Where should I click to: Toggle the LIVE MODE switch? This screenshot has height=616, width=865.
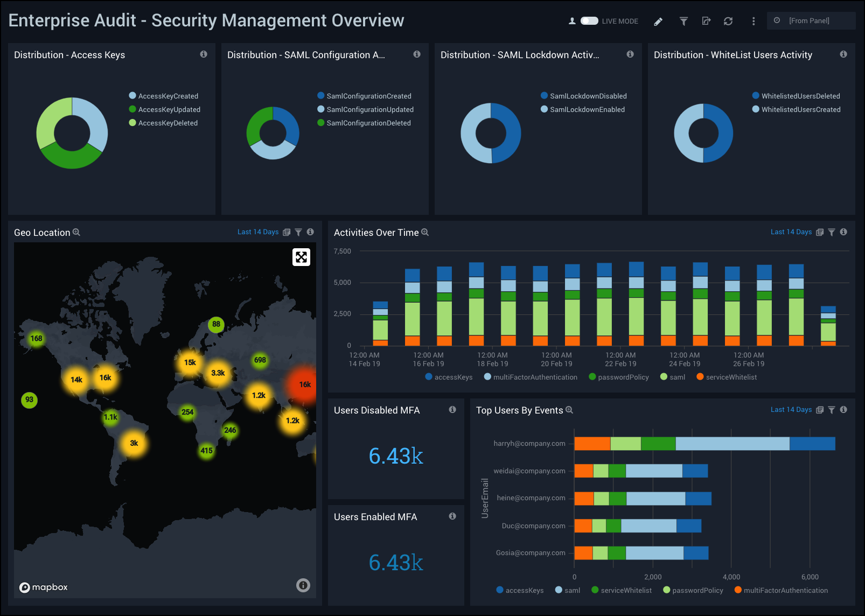589,21
